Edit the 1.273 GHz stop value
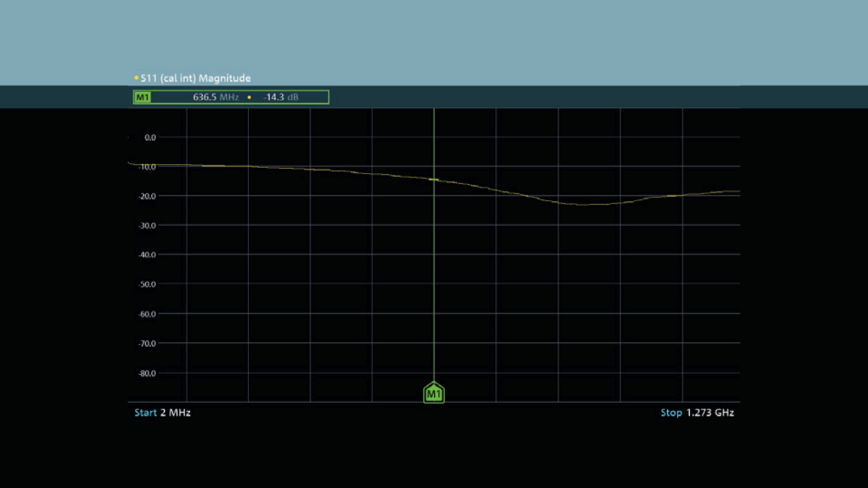This screenshot has height=488, width=868. [x=710, y=413]
